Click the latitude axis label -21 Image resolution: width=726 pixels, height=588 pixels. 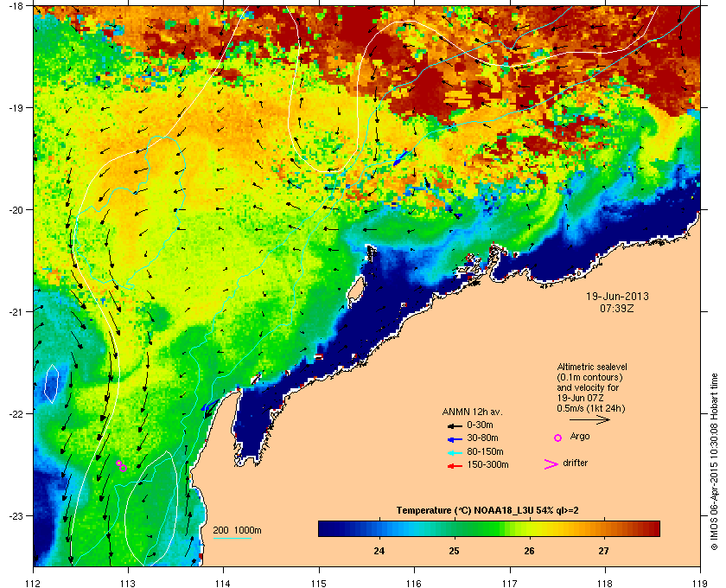(16, 312)
